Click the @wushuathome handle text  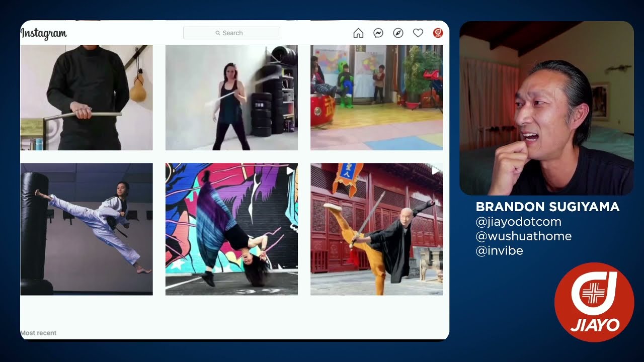point(524,236)
